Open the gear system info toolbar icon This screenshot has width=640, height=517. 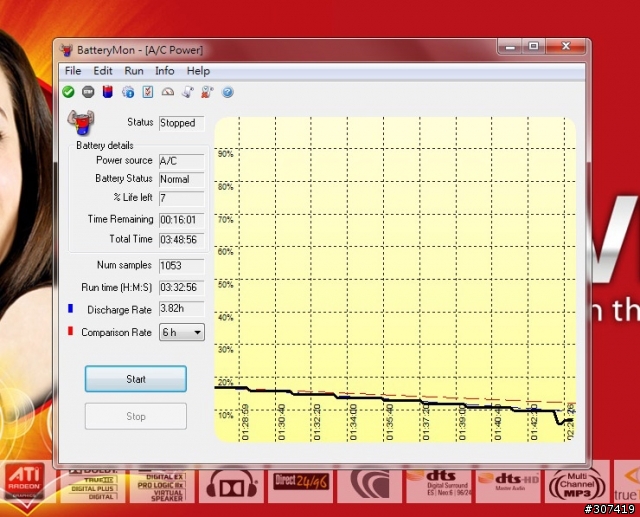click(x=128, y=92)
